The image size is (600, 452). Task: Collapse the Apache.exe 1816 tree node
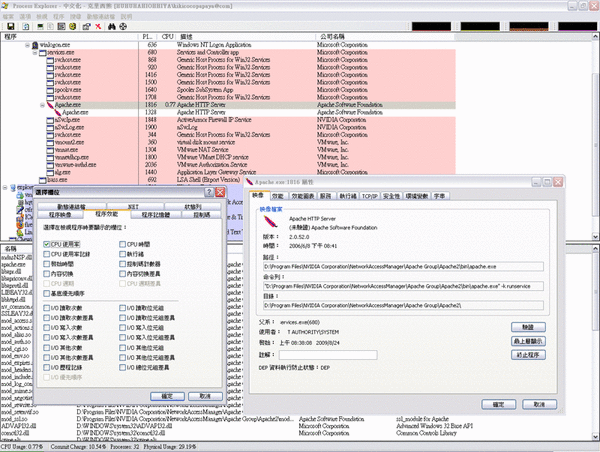pyautogui.click(x=42, y=105)
